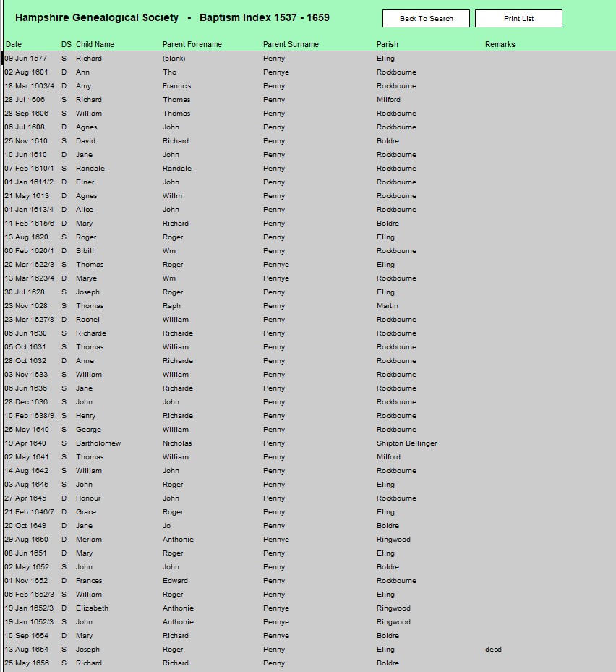Click child name Bartholomew in the list

[x=98, y=443]
